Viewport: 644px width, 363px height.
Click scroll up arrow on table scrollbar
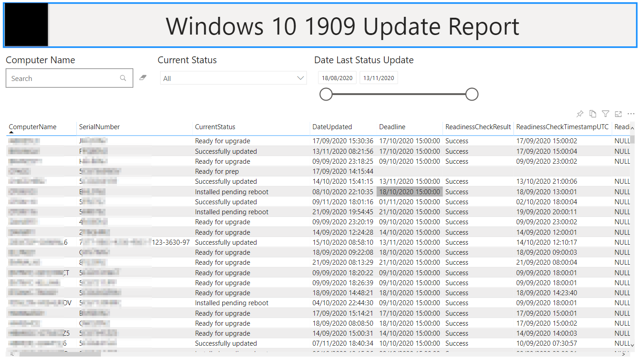pyautogui.click(x=632, y=128)
